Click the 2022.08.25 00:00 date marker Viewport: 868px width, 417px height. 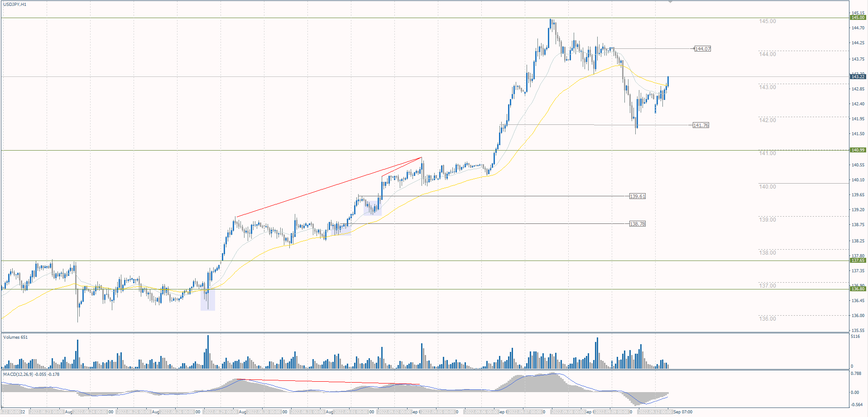pyautogui.click(x=134, y=412)
